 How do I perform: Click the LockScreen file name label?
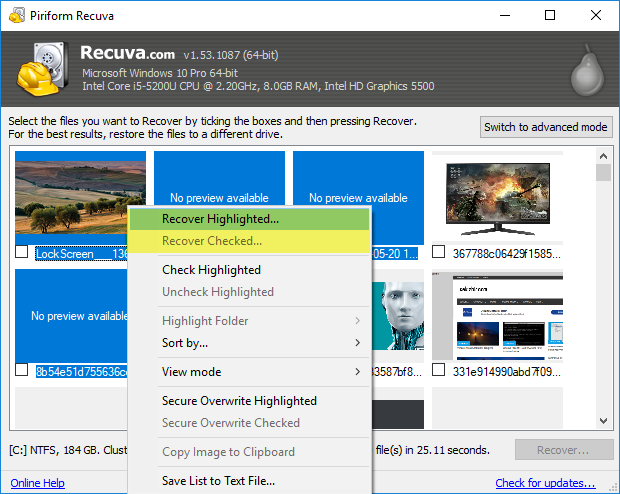(81, 254)
